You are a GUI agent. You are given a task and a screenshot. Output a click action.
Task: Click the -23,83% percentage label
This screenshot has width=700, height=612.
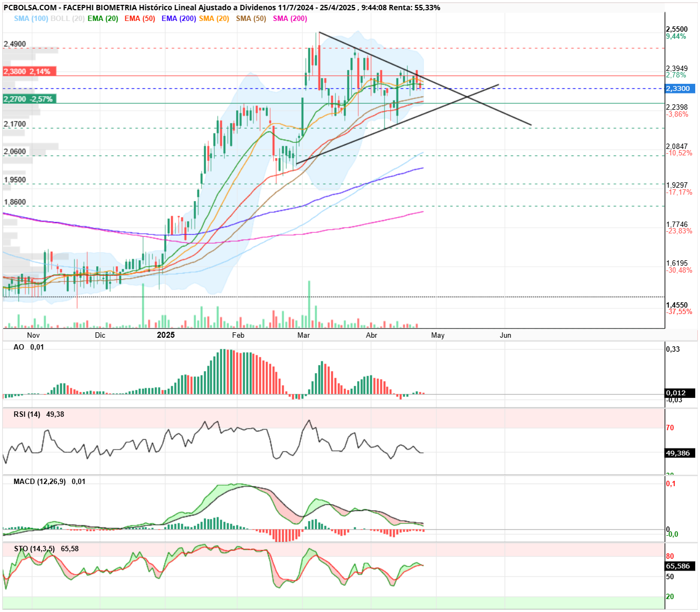(x=680, y=231)
